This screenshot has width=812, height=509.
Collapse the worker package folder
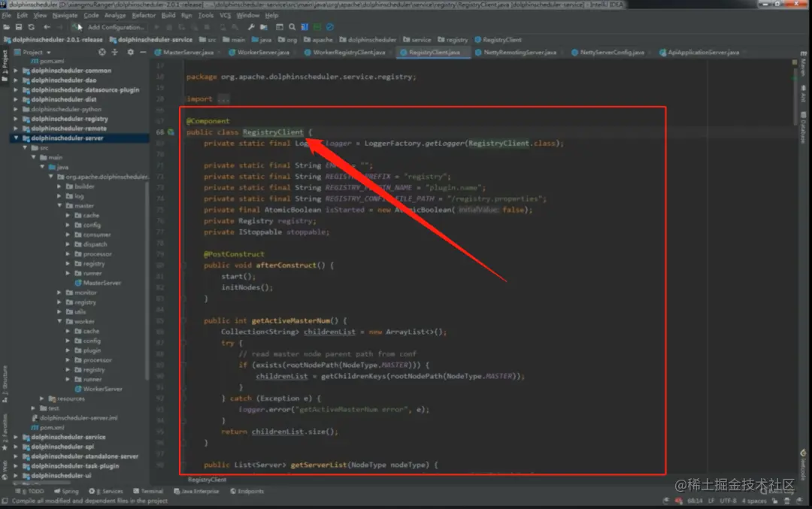click(59, 322)
